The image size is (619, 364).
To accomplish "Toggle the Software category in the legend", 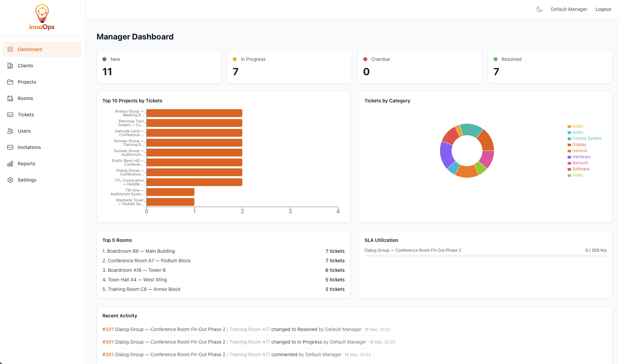I will pyautogui.click(x=579, y=169).
